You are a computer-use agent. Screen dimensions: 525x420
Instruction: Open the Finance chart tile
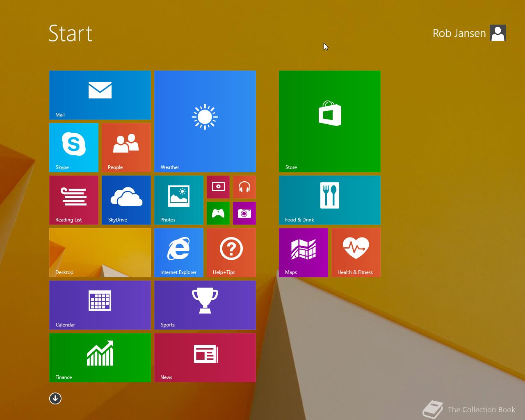pos(100,358)
